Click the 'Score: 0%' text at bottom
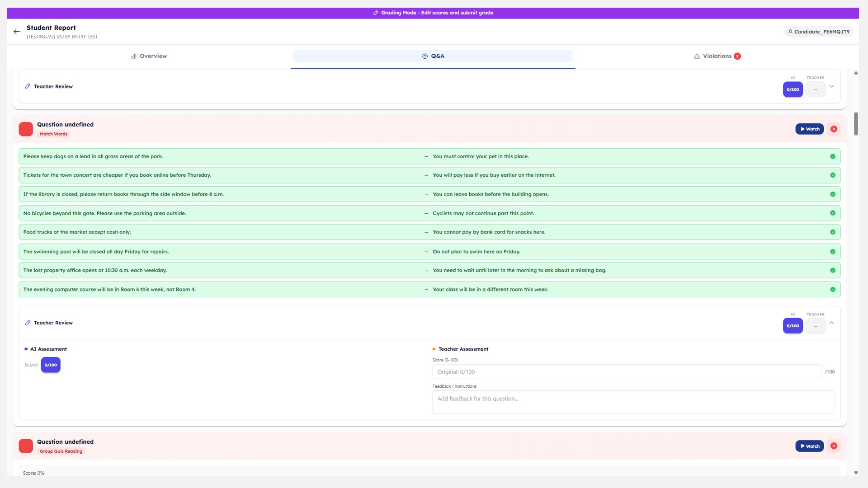The height and width of the screenshot is (488, 868). tap(33, 473)
